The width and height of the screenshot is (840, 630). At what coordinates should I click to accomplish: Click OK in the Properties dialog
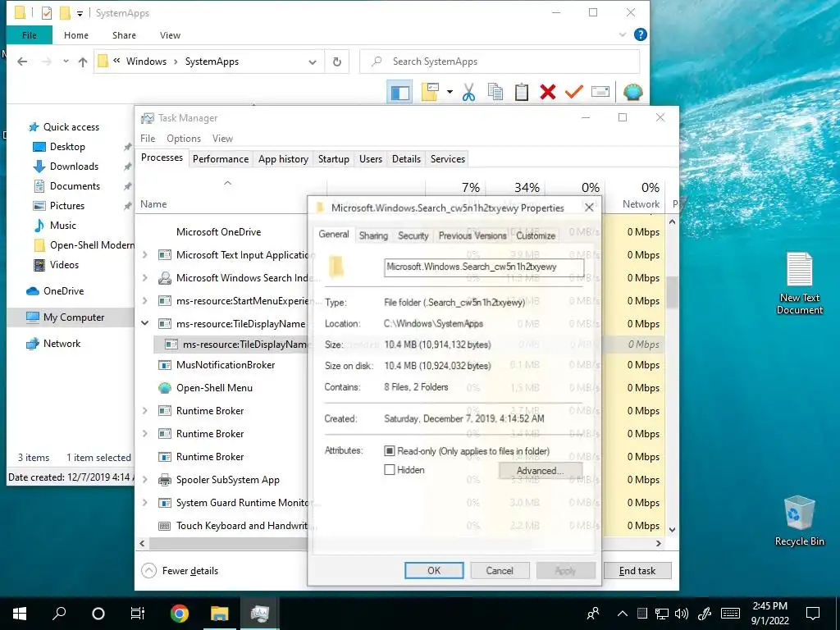click(434, 571)
